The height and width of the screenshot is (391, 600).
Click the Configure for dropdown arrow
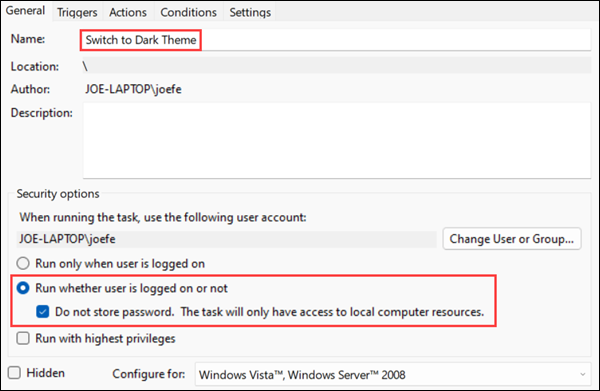pos(582,374)
